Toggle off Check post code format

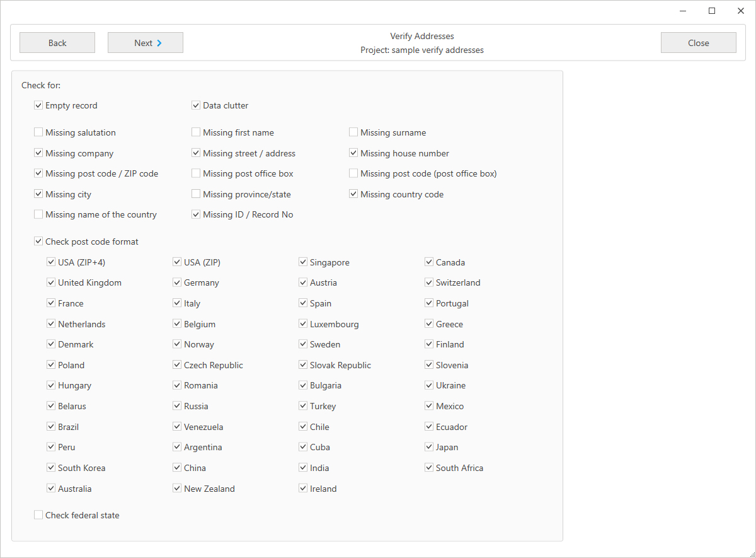coord(38,241)
